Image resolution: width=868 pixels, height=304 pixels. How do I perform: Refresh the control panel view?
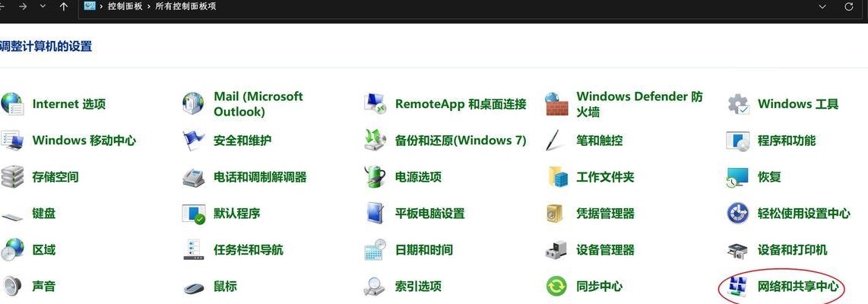tap(849, 7)
